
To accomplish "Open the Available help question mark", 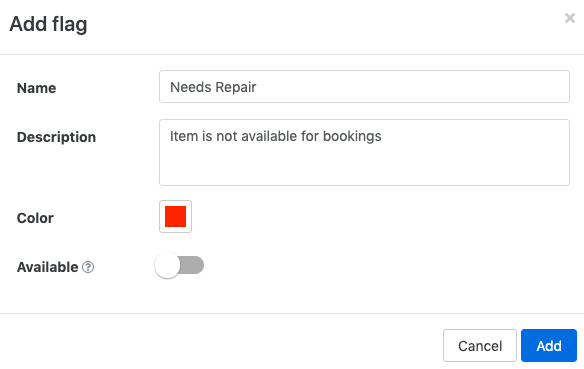I will [88, 267].
